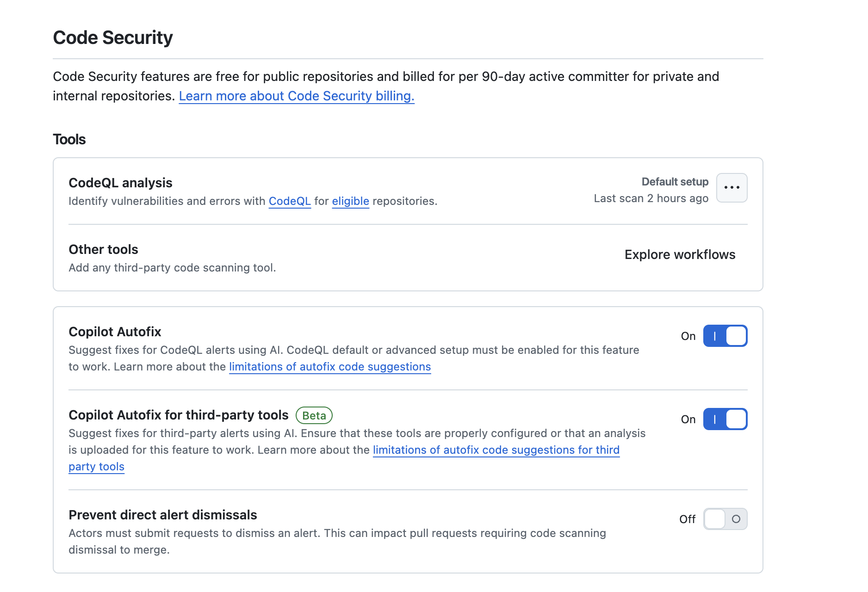Follow the CodeQL link
The height and width of the screenshot is (592, 868).
coord(290,201)
